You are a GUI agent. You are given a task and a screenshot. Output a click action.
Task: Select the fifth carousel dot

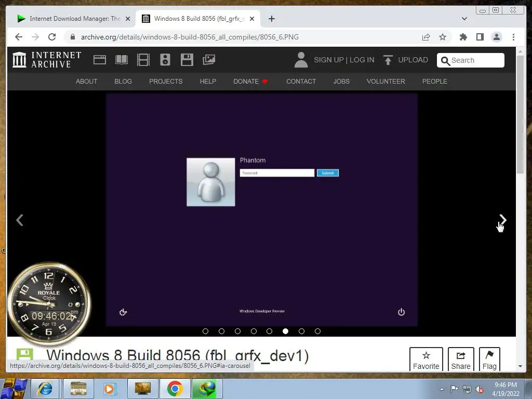[270, 331]
